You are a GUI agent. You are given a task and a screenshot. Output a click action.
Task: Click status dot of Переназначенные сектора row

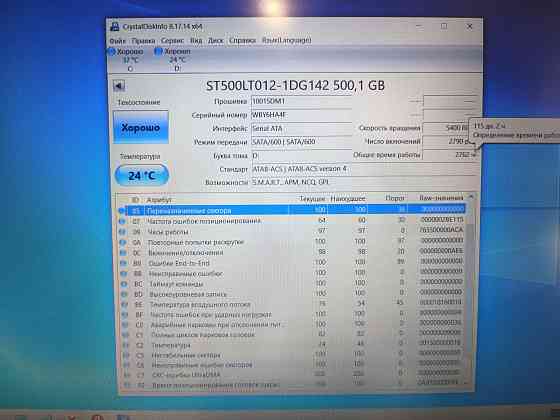[x=121, y=211]
